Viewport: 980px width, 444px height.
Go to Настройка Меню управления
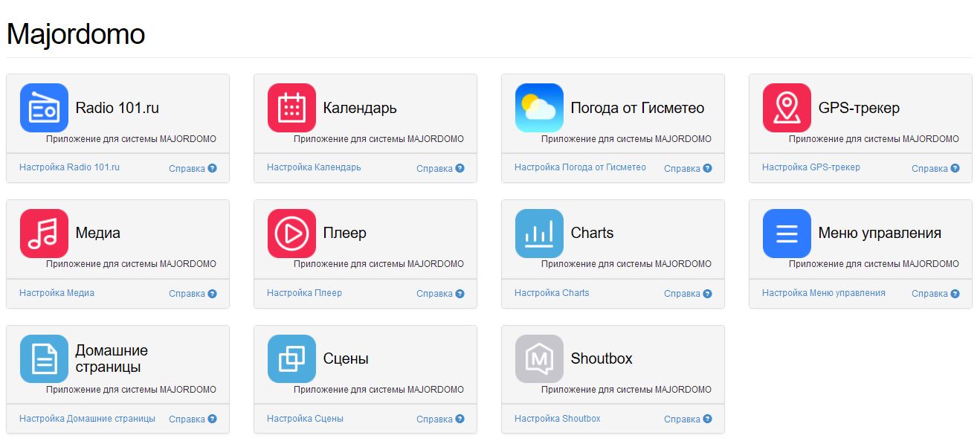click(x=824, y=293)
